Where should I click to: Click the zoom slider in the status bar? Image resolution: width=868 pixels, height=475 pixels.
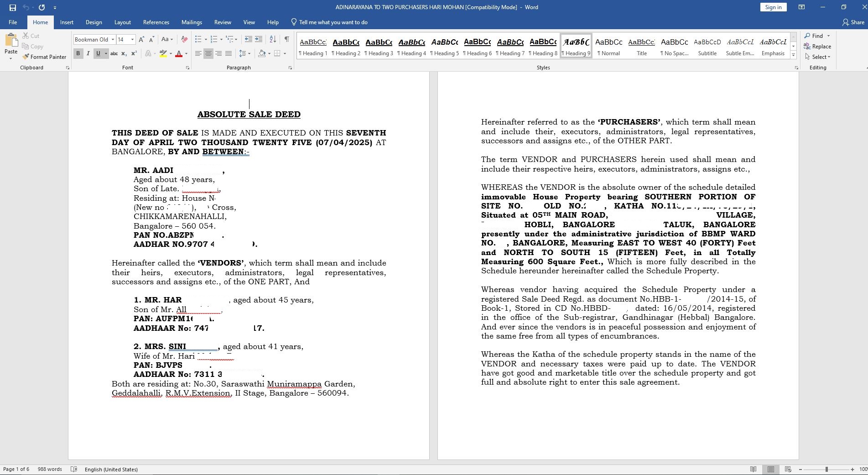[x=826, y=469]
